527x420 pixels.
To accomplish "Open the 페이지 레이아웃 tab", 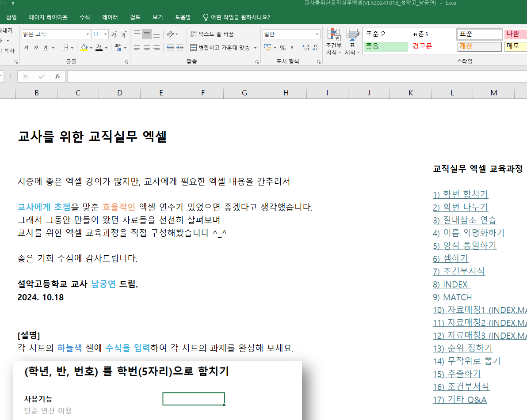I will [x=48, y=17].
